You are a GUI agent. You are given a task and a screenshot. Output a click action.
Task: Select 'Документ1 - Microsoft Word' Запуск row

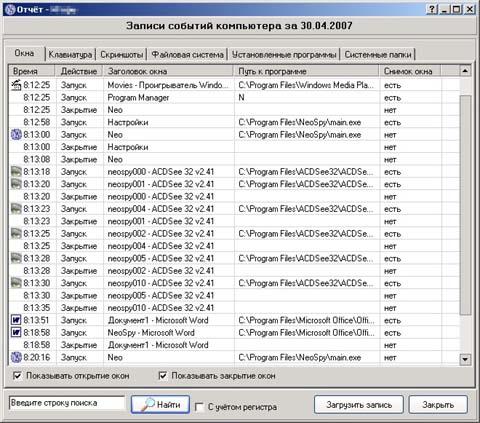234,320
